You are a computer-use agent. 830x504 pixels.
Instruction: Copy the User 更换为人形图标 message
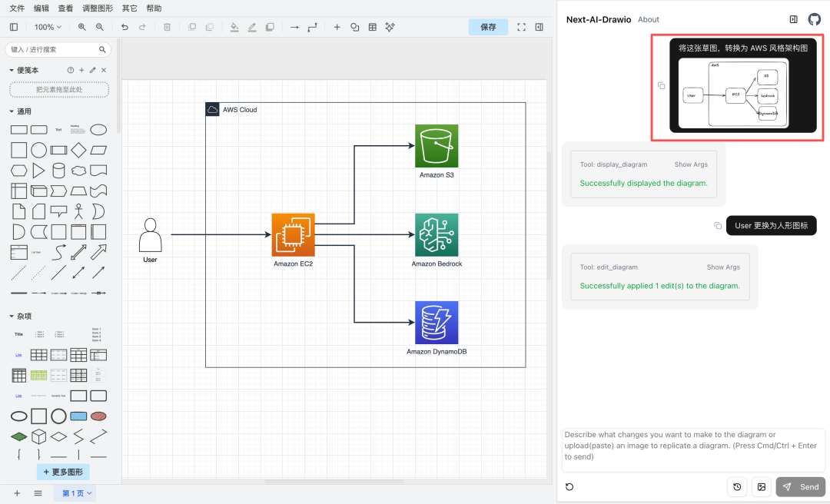point(718,226)
